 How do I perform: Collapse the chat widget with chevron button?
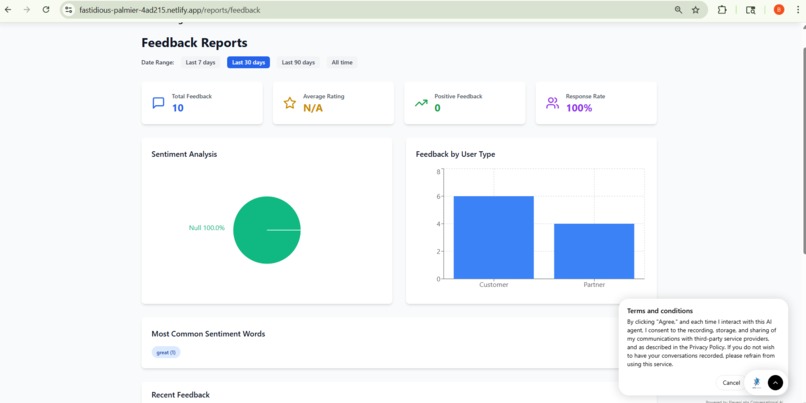775,382
